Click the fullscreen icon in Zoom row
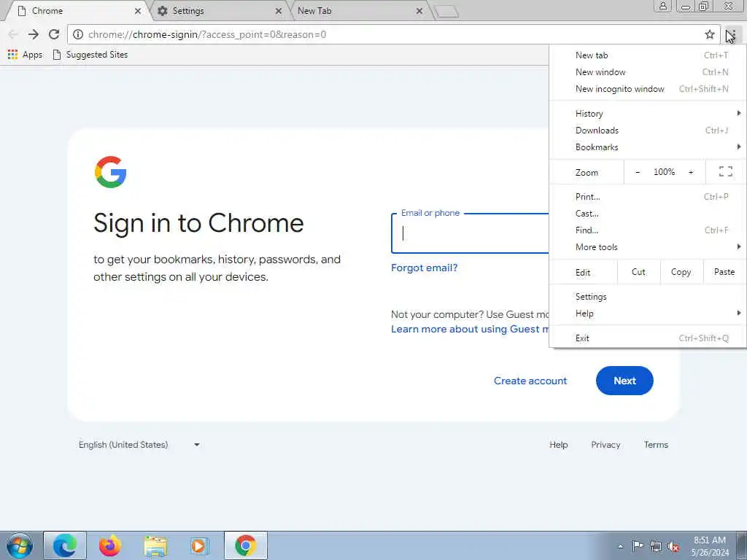The height and width of the screenshot is (560, 747). point(726,171)
